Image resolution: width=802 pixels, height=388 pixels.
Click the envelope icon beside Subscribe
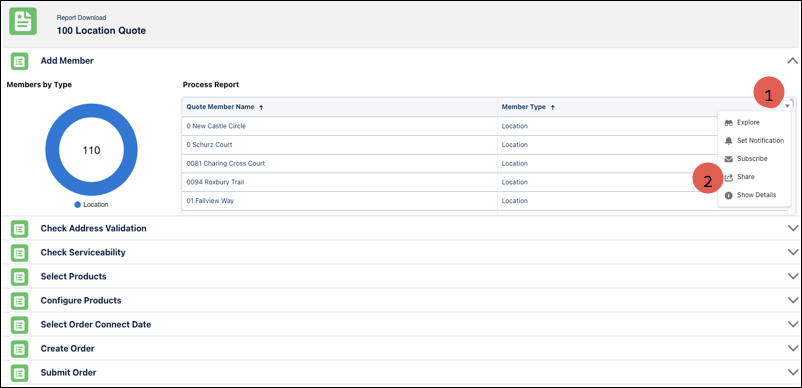[x=728, y=159]
